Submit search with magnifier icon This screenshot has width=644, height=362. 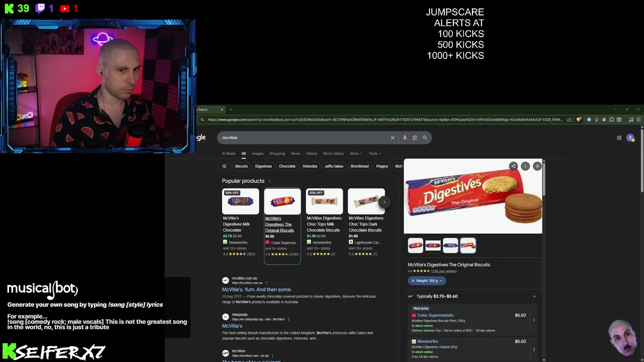tap(425, 138)
